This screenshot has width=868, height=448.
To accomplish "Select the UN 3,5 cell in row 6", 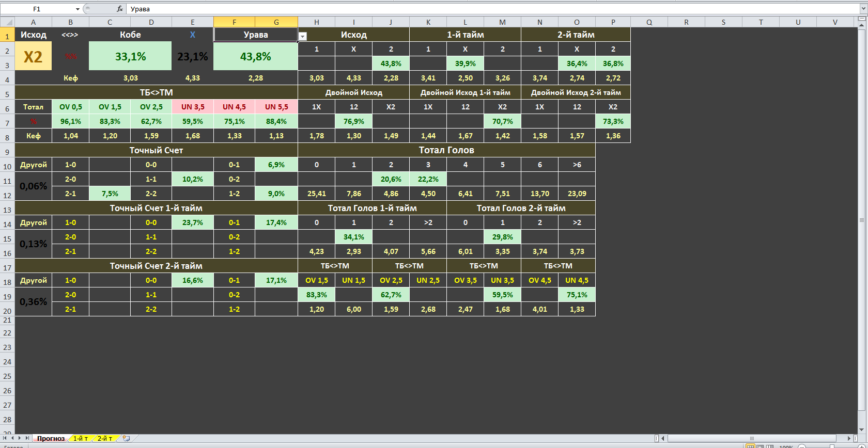I will coord(193,107).
